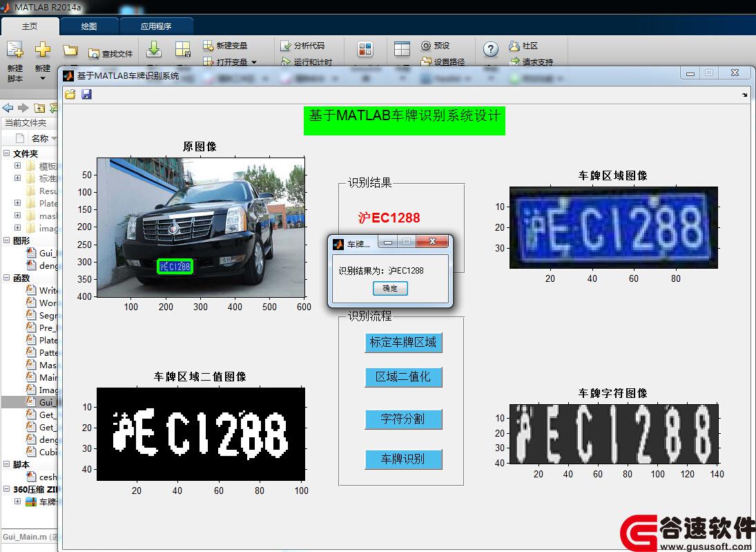Open the folder icon in MATLAB ribbon

pyautogui.click(x=70, y=50)
